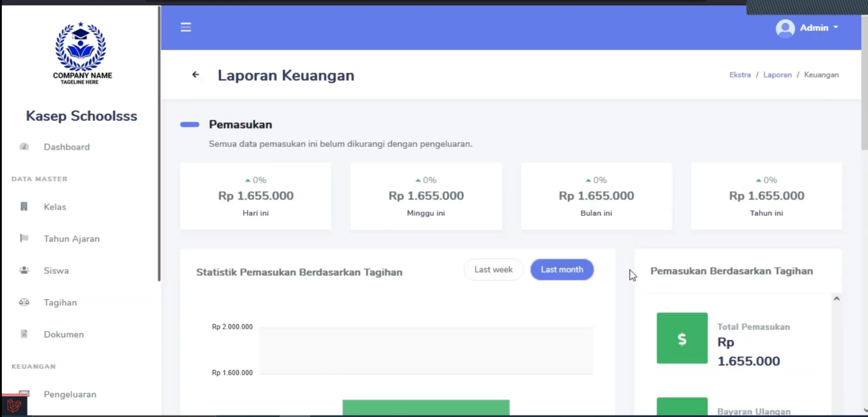This screenshot has width=868, height=417.
Task: Click the Dashboard speedometer icon
Action: [24, 147]
